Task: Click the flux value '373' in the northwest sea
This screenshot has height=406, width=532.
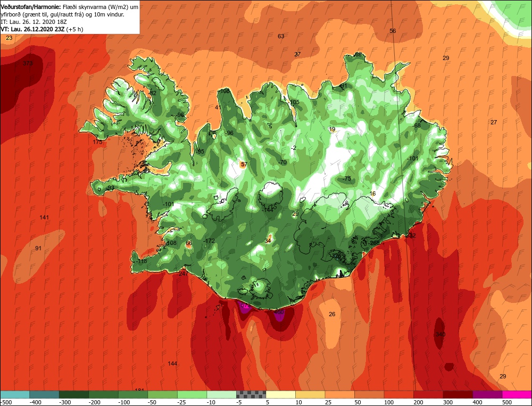Action: click(x=28, y=63)
